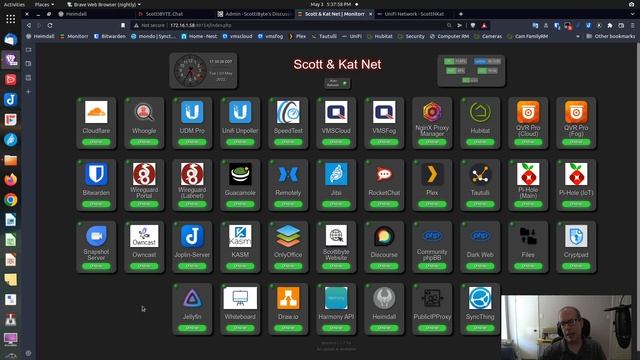Open the Pi-Hole (Main) tile icon
The width and height of the screenshot is (640, 360).
[528, 174]
